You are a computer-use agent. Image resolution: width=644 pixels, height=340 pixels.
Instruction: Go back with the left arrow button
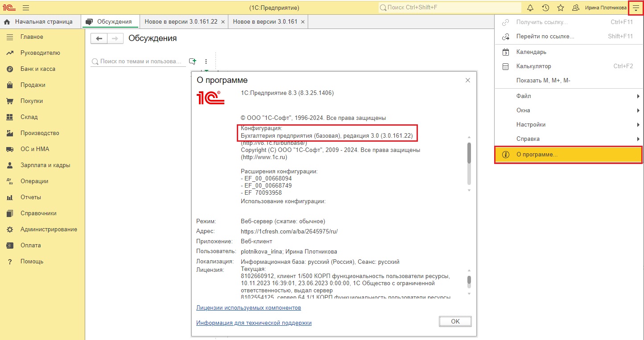tap(99, 39)
